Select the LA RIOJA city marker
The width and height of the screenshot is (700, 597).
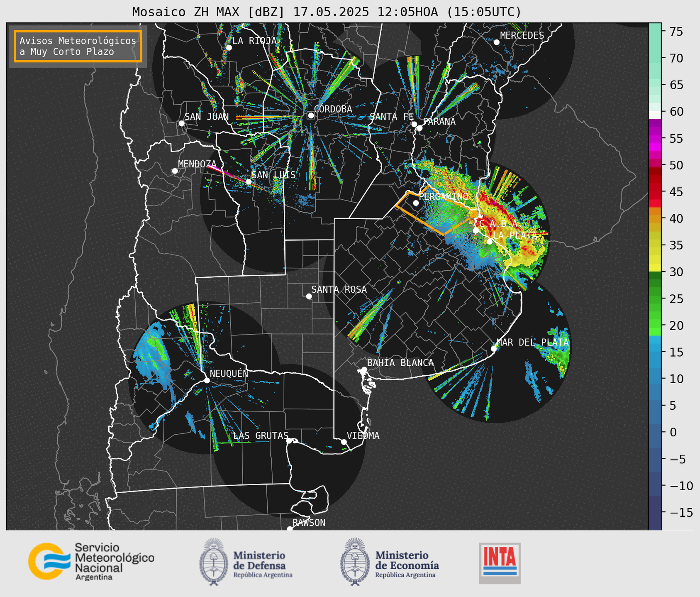point(229,48)
